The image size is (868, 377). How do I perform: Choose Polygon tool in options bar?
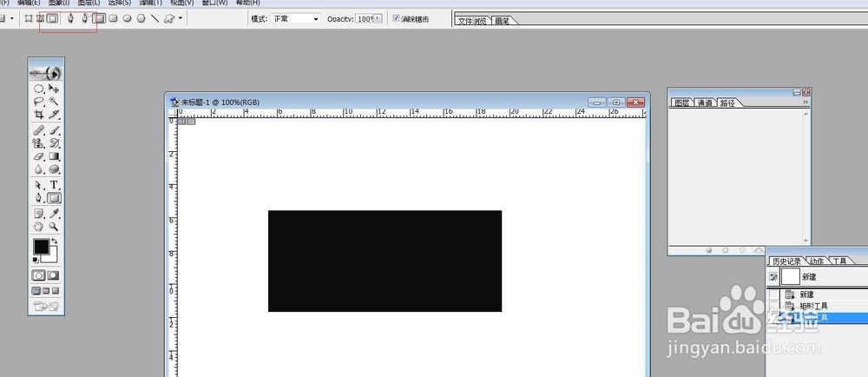[x=141, y=19]
